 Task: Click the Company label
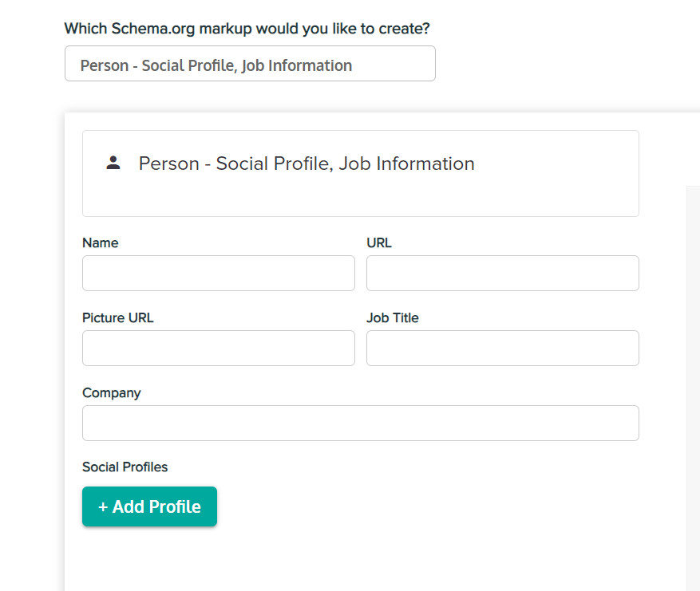click(x=111, y=392)
